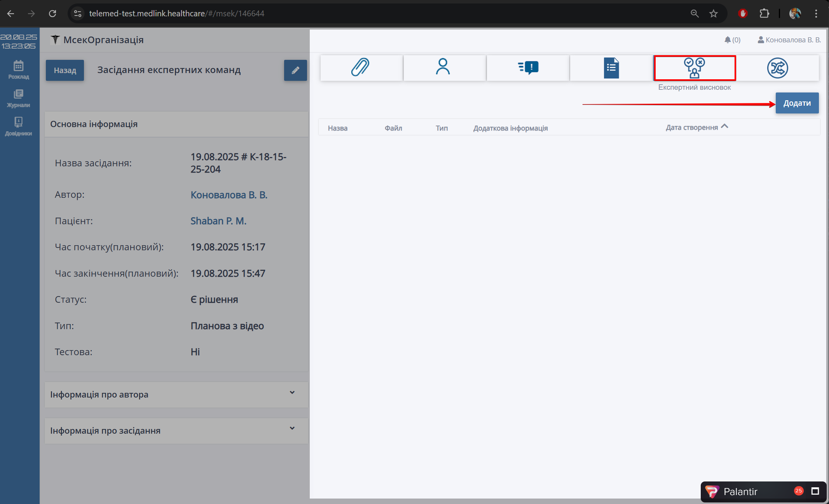The image size is (829, 504).
Task: Open the shuffle arrows circle icon tab
Action: coord(777,68)
